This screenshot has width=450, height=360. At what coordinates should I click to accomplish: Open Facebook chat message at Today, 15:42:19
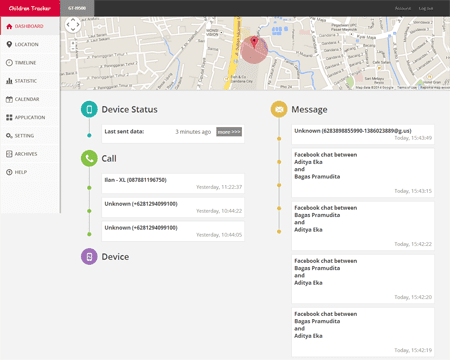click(x=363, y=332)
